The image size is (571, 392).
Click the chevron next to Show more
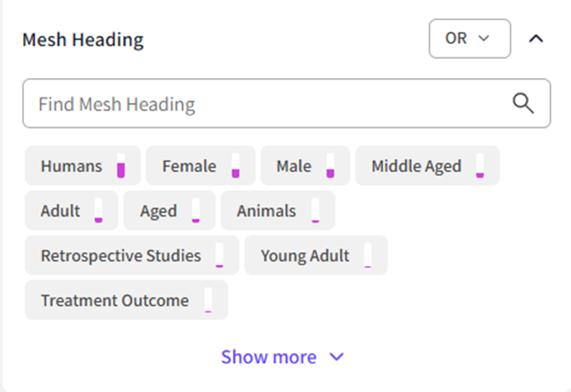coord(337,357)
